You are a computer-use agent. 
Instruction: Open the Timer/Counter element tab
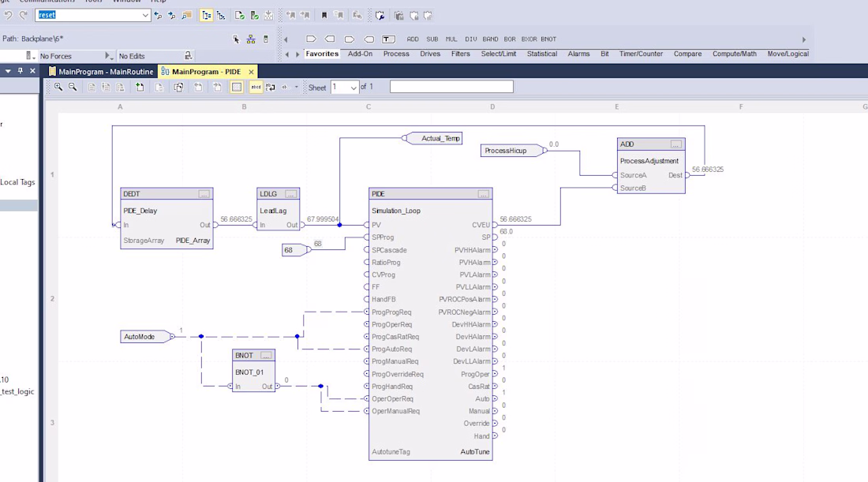pyautogui.click(x=641, y=54)
